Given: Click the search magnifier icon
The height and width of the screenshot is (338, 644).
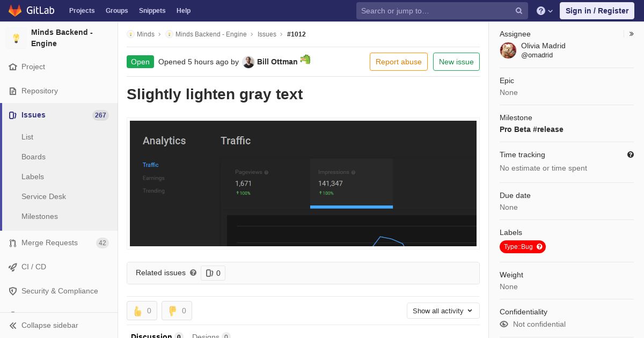Looking at the screenshot, I should point(519,11).
